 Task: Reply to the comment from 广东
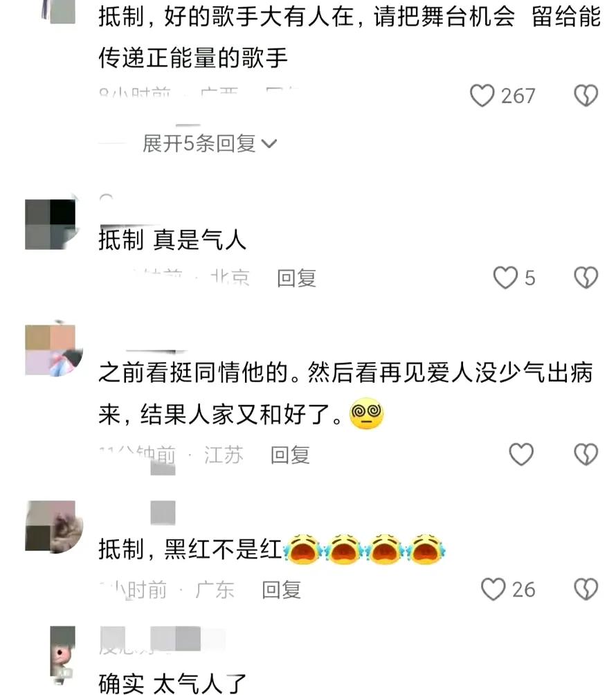[x=282, y=590]
